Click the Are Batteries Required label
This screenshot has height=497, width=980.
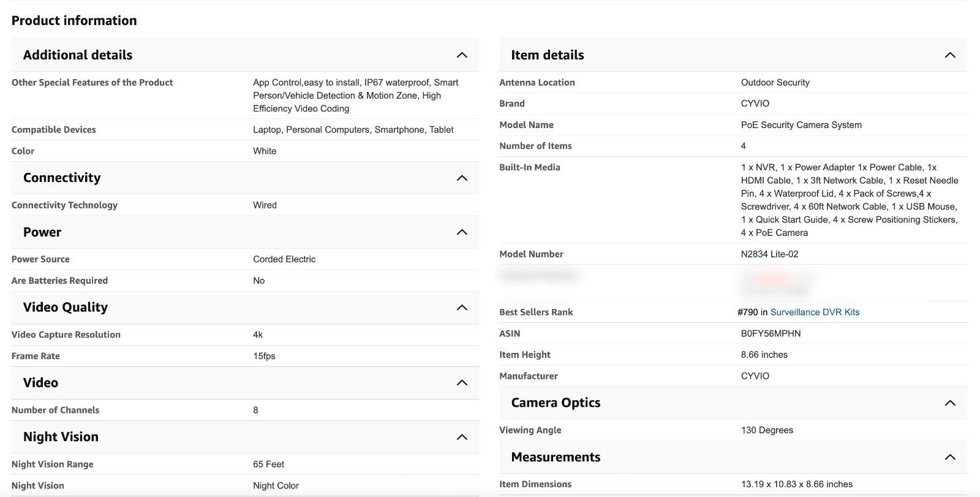click(59, 281)
